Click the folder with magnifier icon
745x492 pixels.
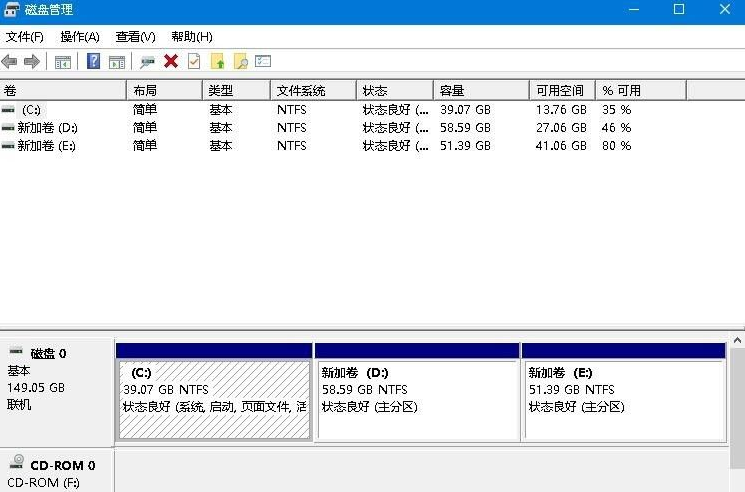pos(240,62)
